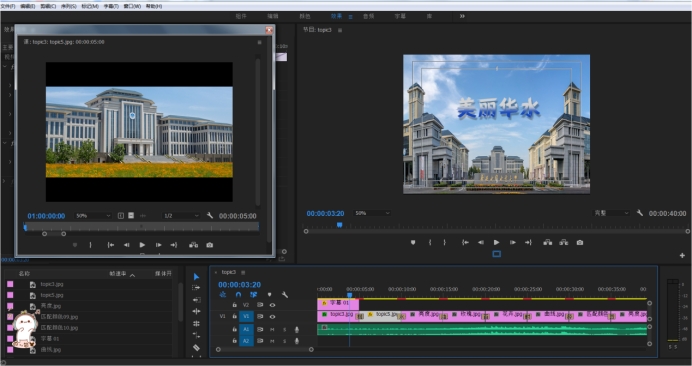Open program panel topic3 menu

[x=340, y=30]
